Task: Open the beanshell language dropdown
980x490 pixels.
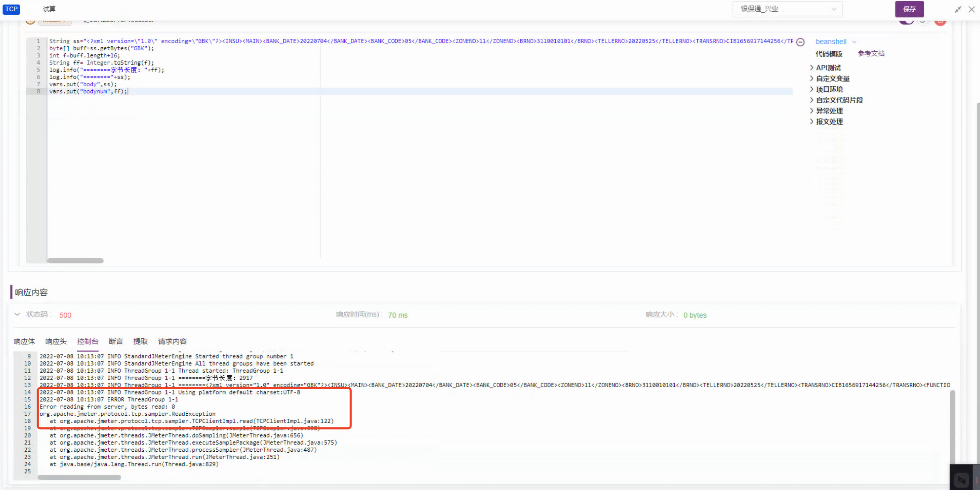Action: (835, 41)
